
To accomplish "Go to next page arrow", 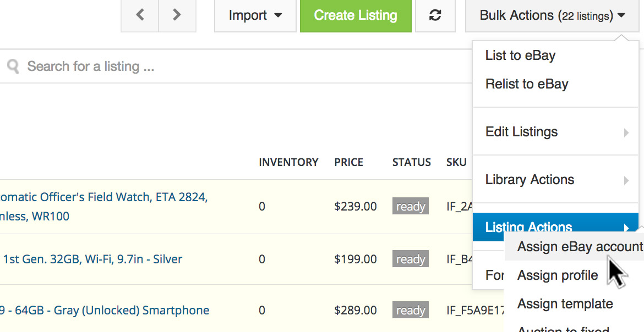I will coord(177,15).
